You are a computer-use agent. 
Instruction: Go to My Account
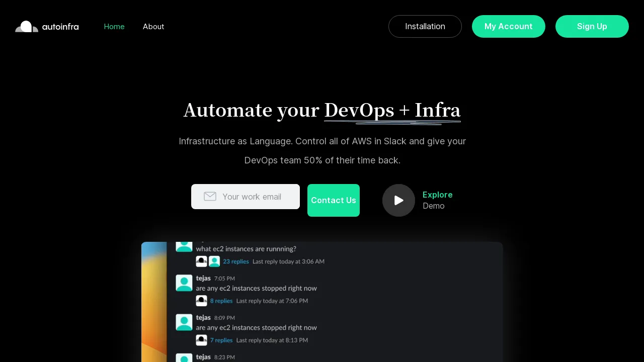click(508, 26)
